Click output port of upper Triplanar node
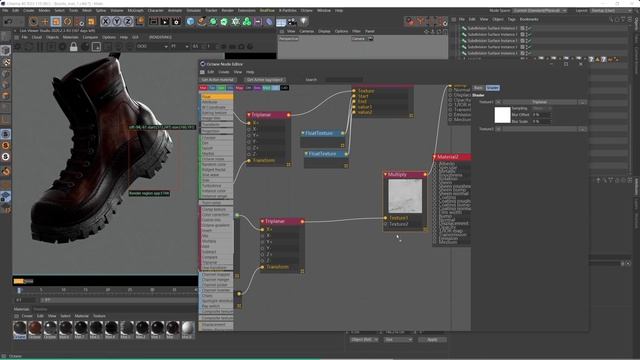The width and height of the screenshot is (640, 360). (x=289, y=115)
